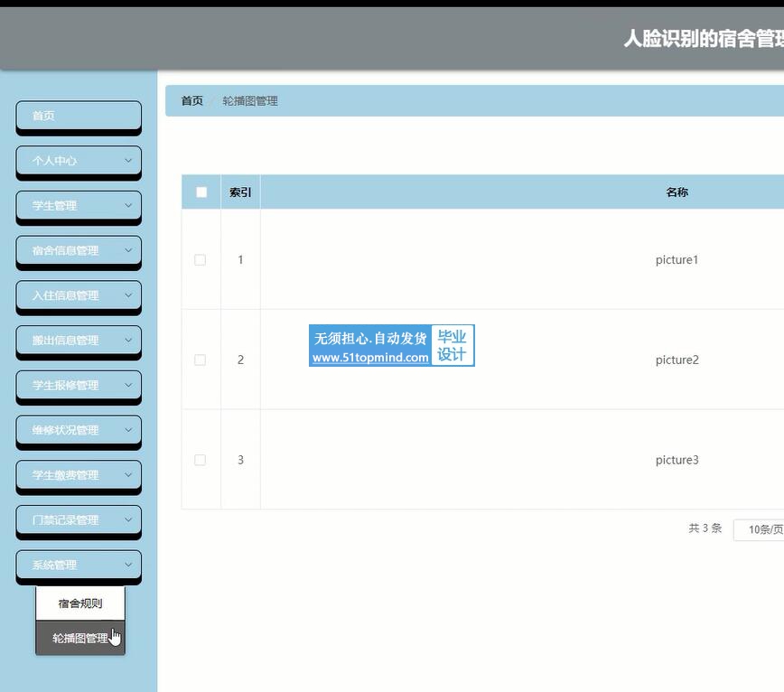The height and width of the screenshot is (692, 784).
Task: Check the checkbox for row picture3
Action: pos(200,460)
